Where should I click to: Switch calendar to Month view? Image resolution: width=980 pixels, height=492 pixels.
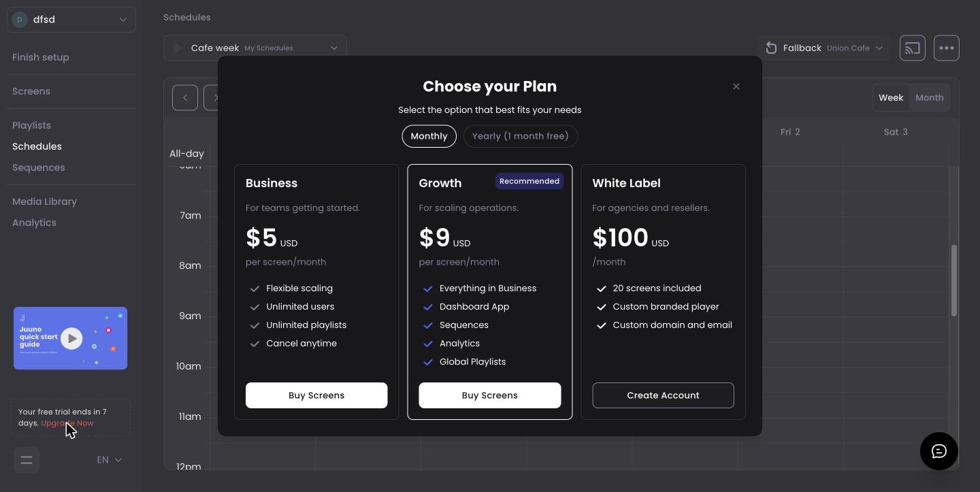pos(930,98)
